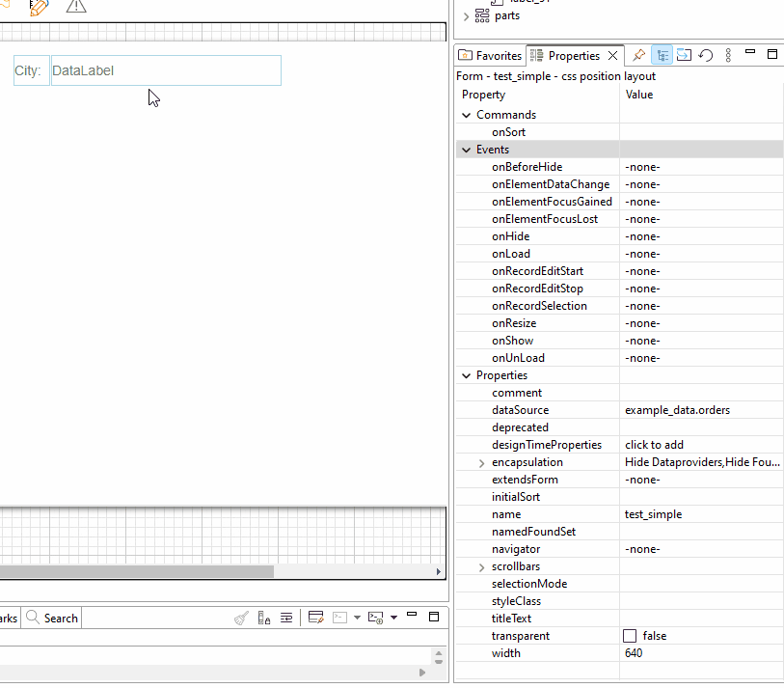Toggle Show Categories in Properties view

pos(662,56)
